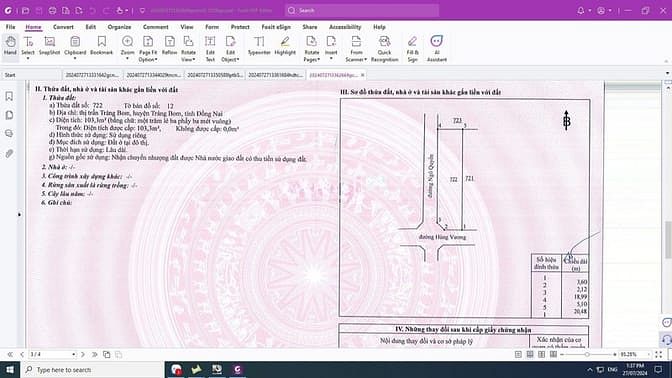Click the Rotate View icon
Image resolution: width=672 pixels, height=378 pixels.
(188, 42)
